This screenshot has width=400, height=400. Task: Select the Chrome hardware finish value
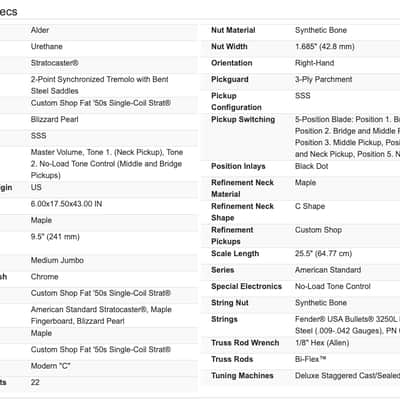click(44, 277)
